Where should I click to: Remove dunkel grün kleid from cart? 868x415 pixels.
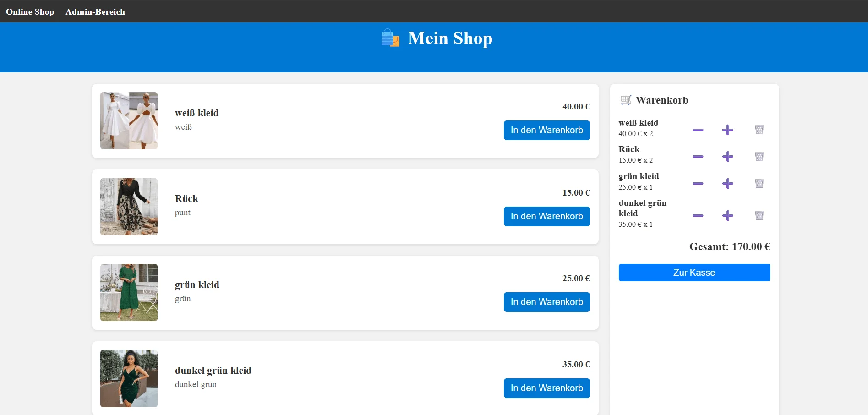(759, 215)
